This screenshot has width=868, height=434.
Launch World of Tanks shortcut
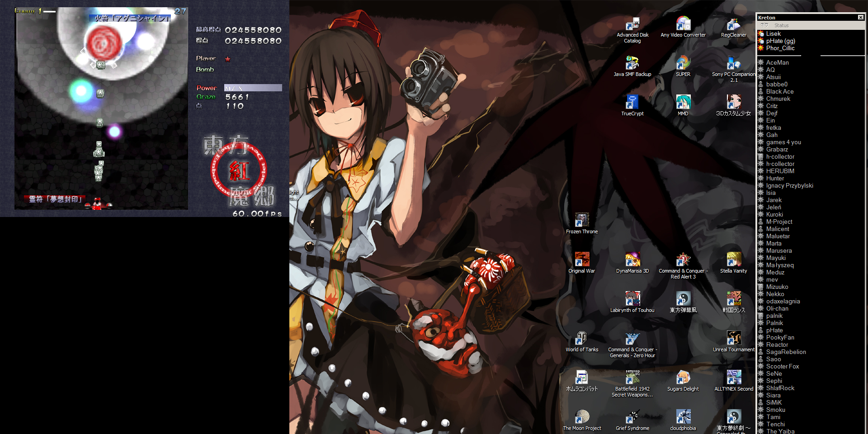581,339
